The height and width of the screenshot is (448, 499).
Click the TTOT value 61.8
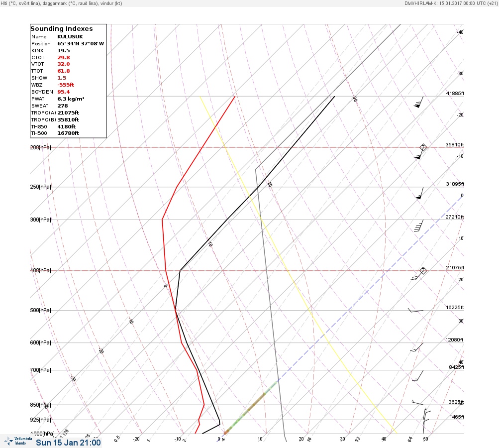click(63, 71)
